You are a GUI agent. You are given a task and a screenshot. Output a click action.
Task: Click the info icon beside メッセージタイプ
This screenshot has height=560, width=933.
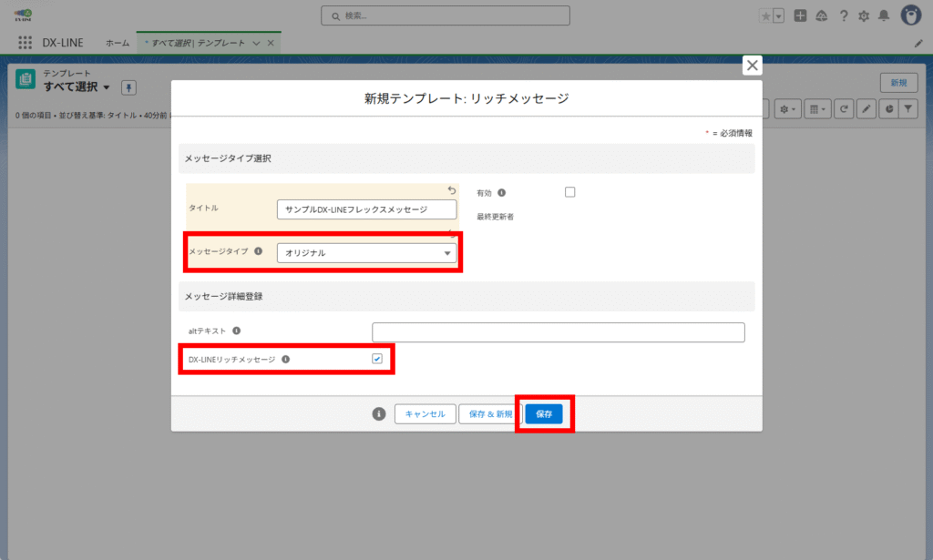click(259, 252)
